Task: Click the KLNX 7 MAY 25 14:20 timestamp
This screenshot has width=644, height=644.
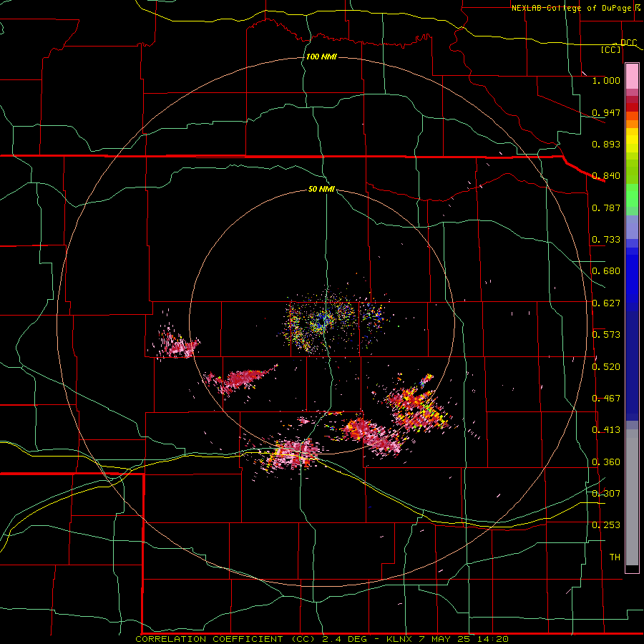Action: click(447, 639)
